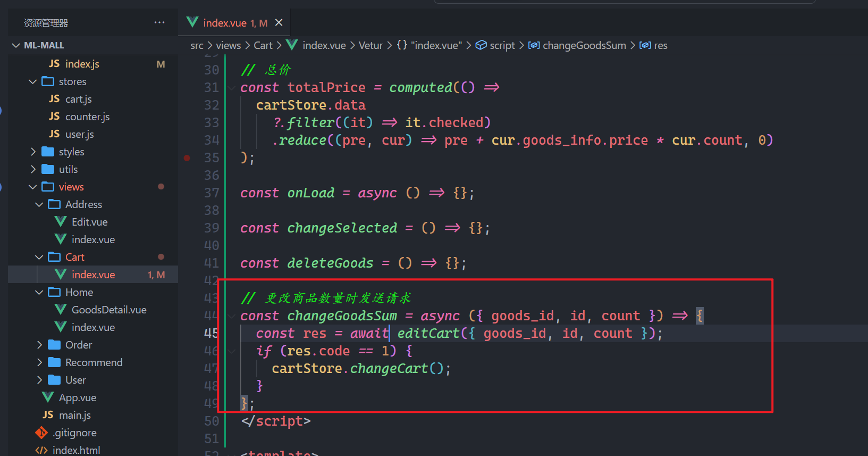The height and width of the screenshot is (456, 868).
Task: Click breadcrumb Vetur segment
Action: [370, 46]
